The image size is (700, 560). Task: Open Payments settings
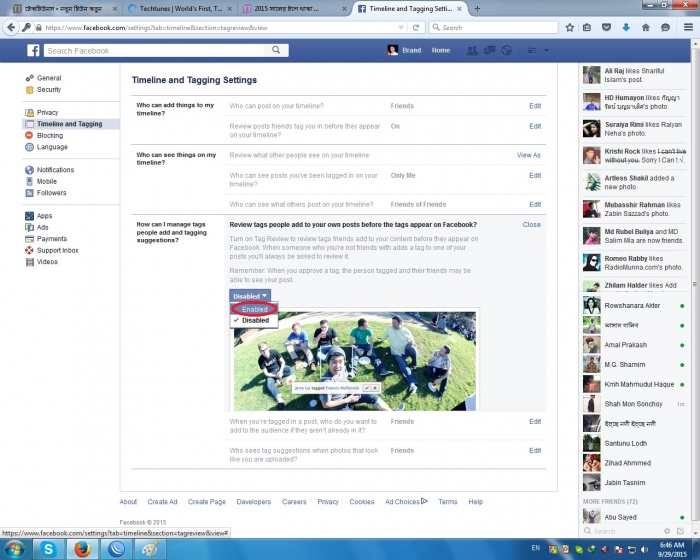pyautogui.click(x=52, y=239)
